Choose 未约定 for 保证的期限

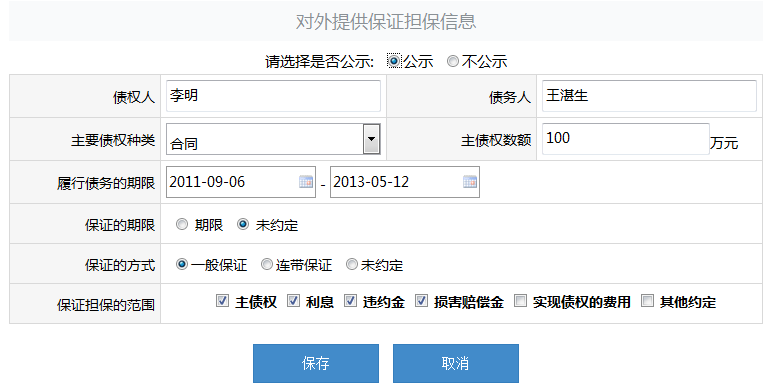coord(243,224)
